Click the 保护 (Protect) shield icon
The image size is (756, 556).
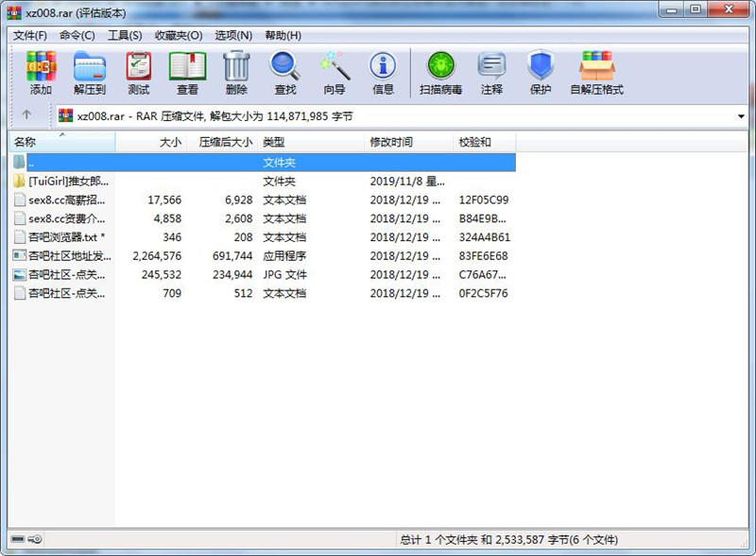540,73
